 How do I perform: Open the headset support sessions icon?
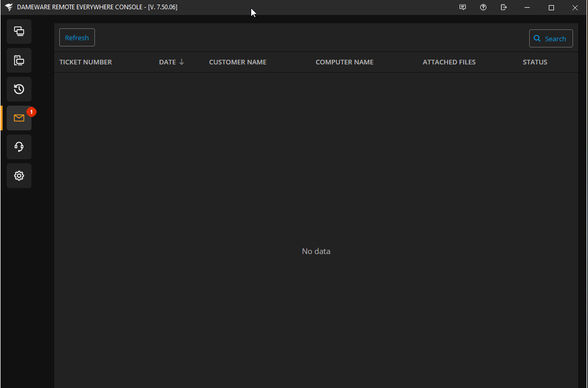19,147
